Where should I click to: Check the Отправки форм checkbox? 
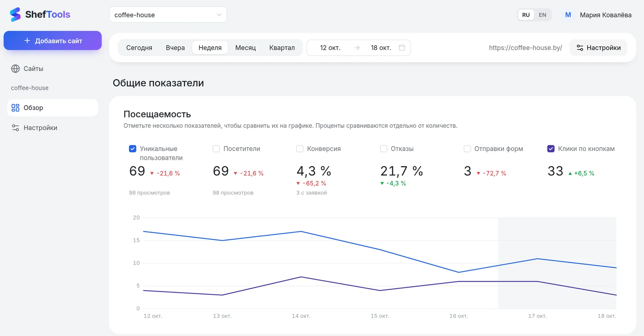point(467,149)
